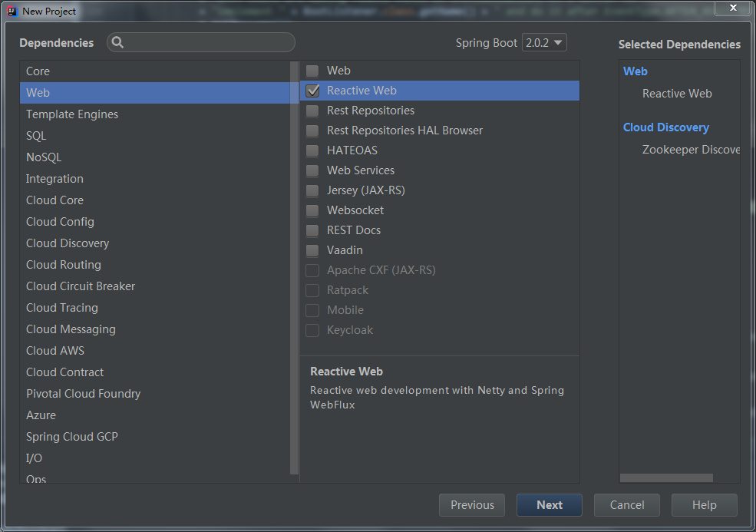Choose the NoSQL category in list
Image resolution: width=756 pixels, height=532 pixels.
(44, 157)
